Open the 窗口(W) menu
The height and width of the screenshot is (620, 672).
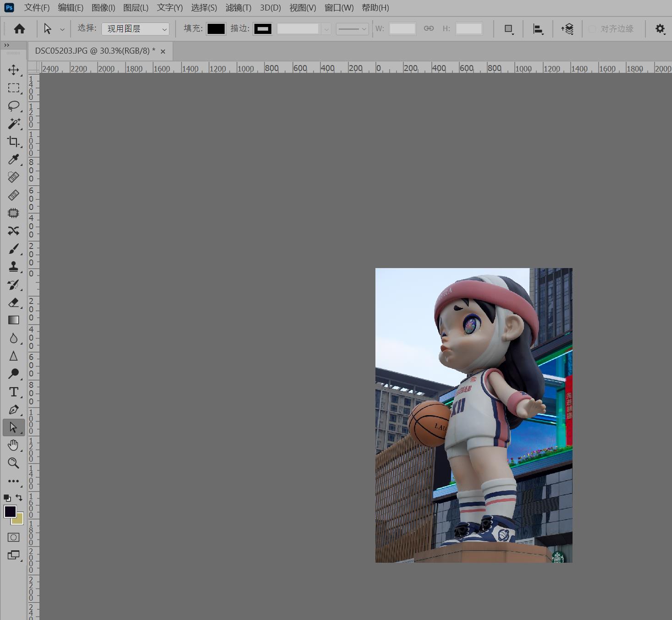[x=339, y=8]
